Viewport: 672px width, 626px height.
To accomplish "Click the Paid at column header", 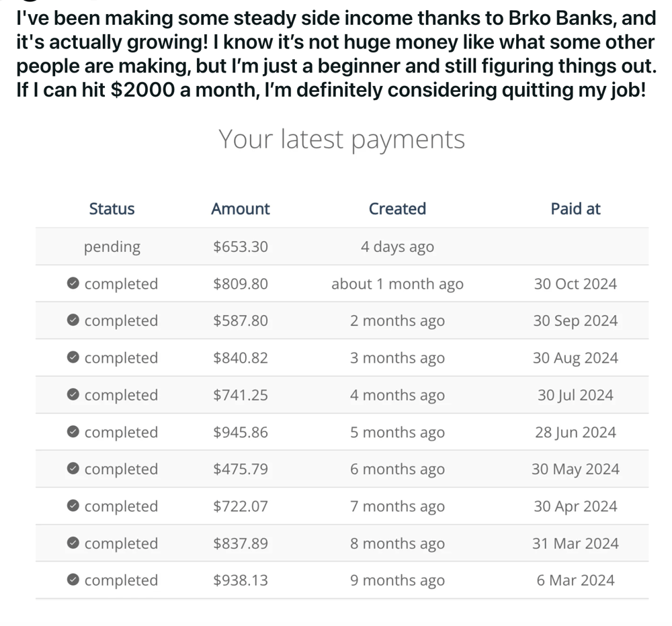I will (575, 209).
